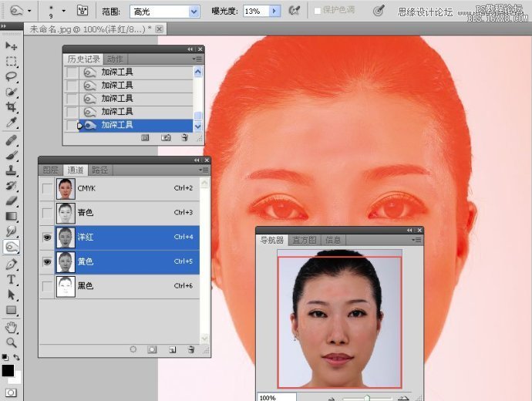Select the Crop tool
The width and height of the screenshot is (532, 401).
[x=11, y=107]
